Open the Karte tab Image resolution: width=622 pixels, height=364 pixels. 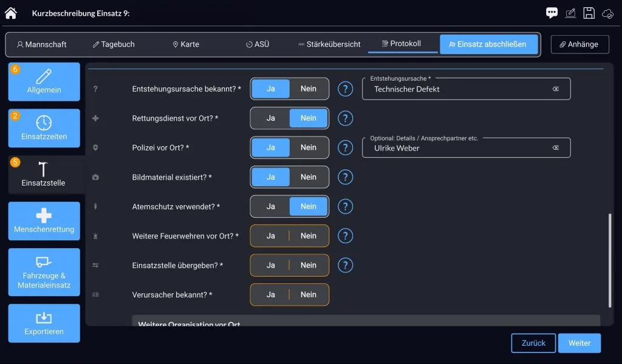(186, 44)
